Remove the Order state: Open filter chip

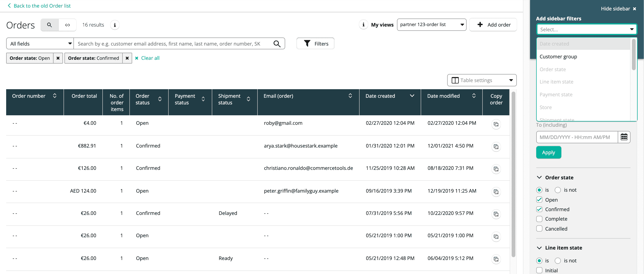pyautogui.click(x=58, y=58)
